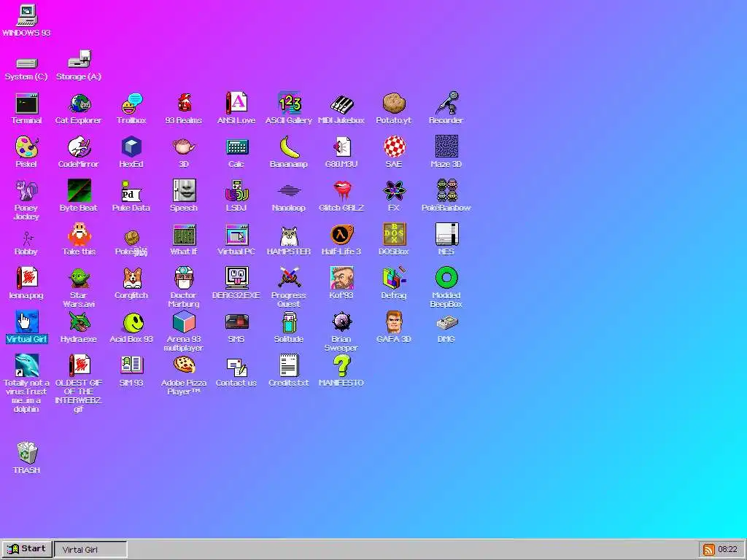Open Piskel paint palette icon
Image resolution: width=747 pixels, height=560 pixels.
[x=27, y=147]
